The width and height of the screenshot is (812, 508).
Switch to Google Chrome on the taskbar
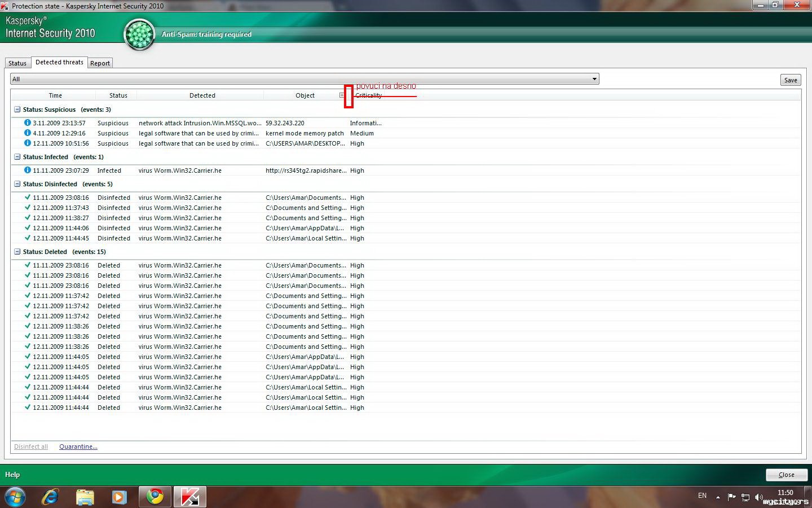[155, 497]
